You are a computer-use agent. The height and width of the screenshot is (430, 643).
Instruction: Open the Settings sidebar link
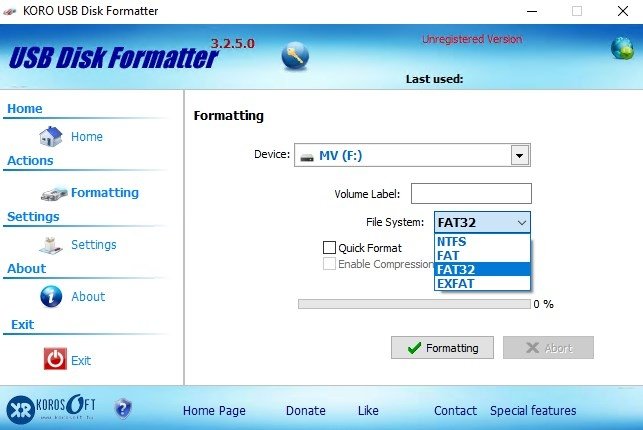[94, 245]
